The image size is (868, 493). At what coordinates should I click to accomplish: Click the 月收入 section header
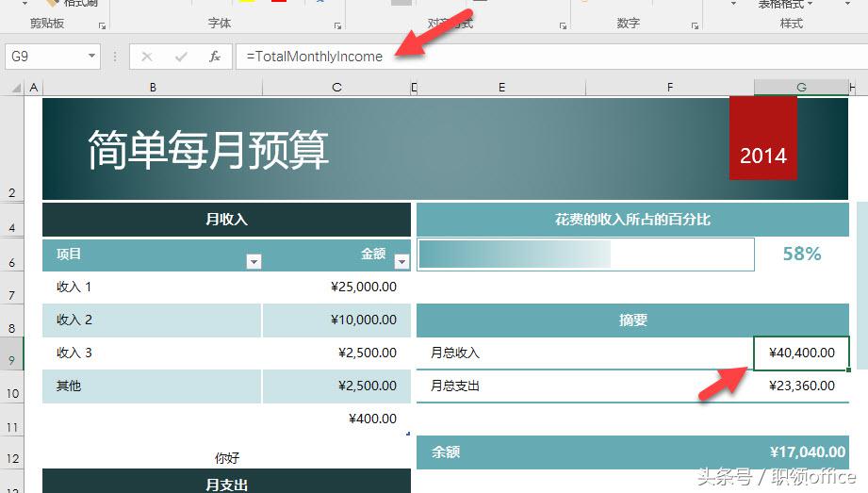[x=226, y=220]
